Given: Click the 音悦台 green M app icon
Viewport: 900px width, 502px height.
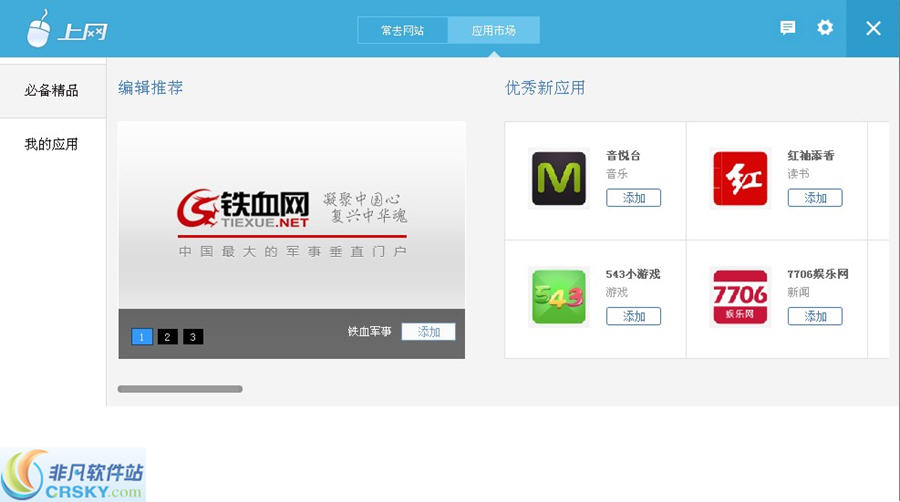Looking at the screenshot, I should click(558, 178).
